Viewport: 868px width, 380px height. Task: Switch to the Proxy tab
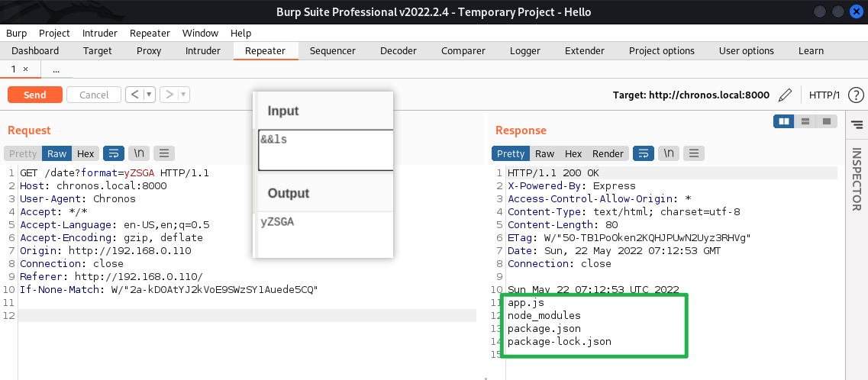coord(149,51)
